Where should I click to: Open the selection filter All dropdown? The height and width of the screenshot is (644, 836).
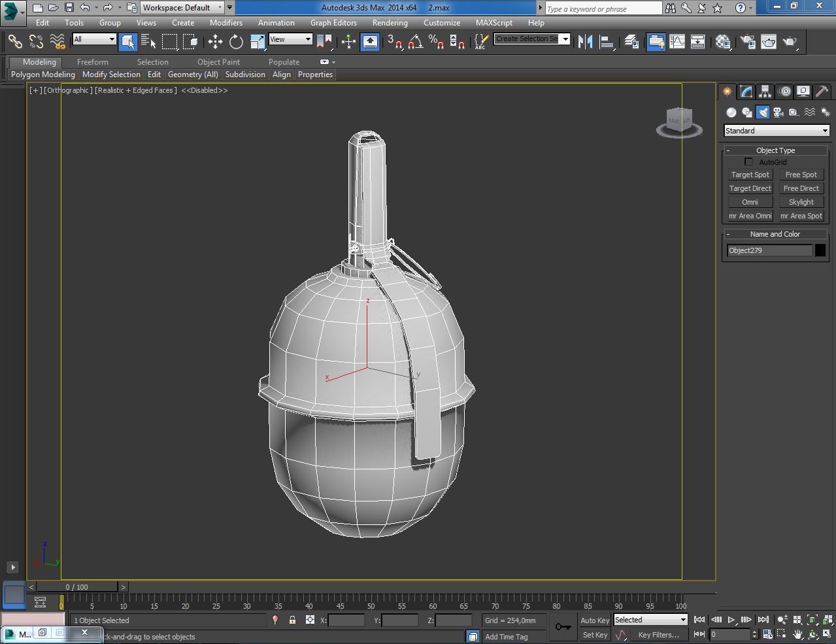click(x=94, y=39)
